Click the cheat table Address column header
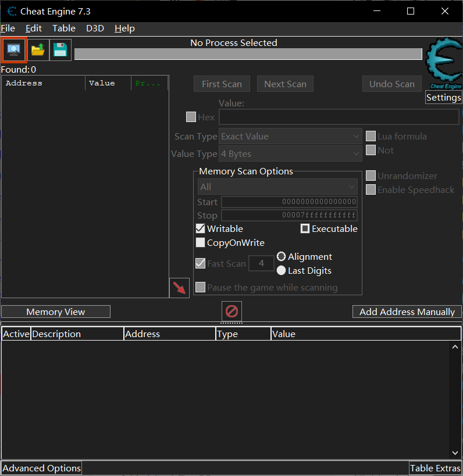 [x=170, y=334]
